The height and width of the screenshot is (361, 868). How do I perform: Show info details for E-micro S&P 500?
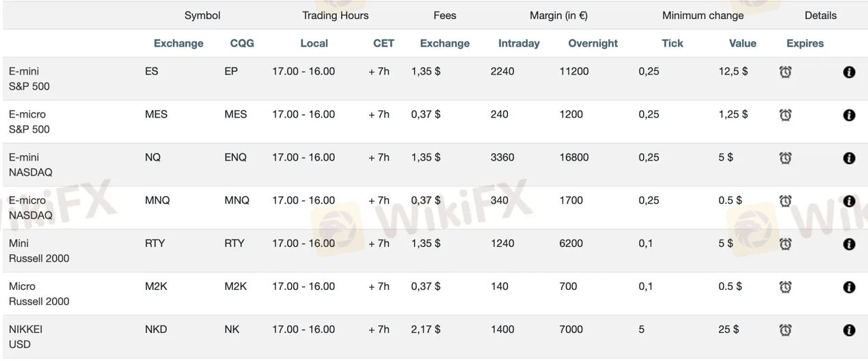coord(849,115)
